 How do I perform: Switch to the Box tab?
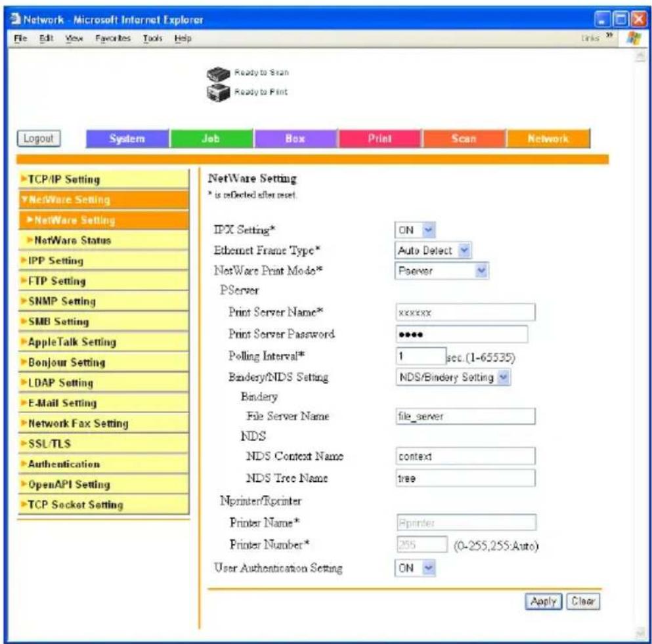click(295, 139)
